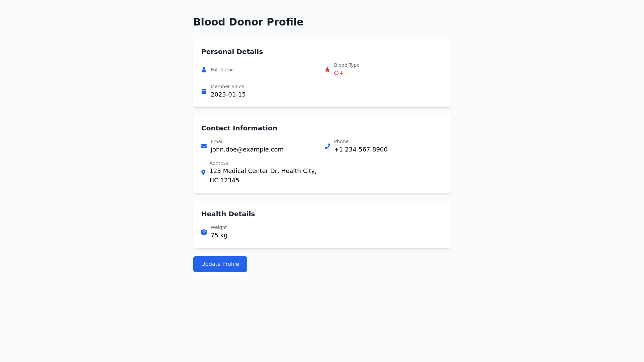
Task: Click the email john.doe@example.com
Action: (247, 149)
